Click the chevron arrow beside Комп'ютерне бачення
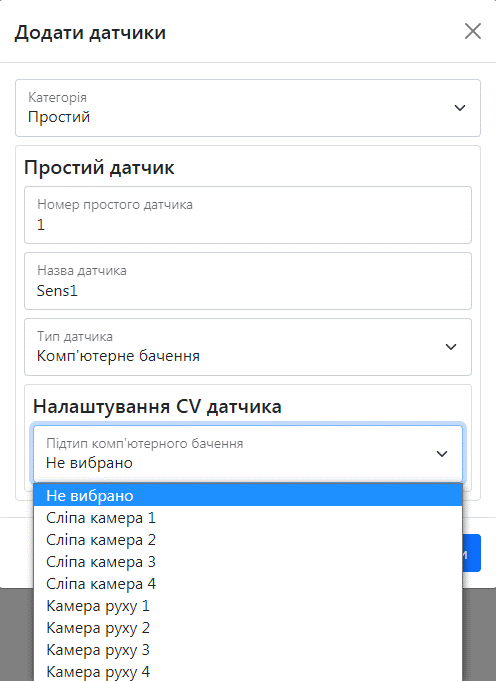This screenshot has width=496, height=681. (x=451, y=347)
